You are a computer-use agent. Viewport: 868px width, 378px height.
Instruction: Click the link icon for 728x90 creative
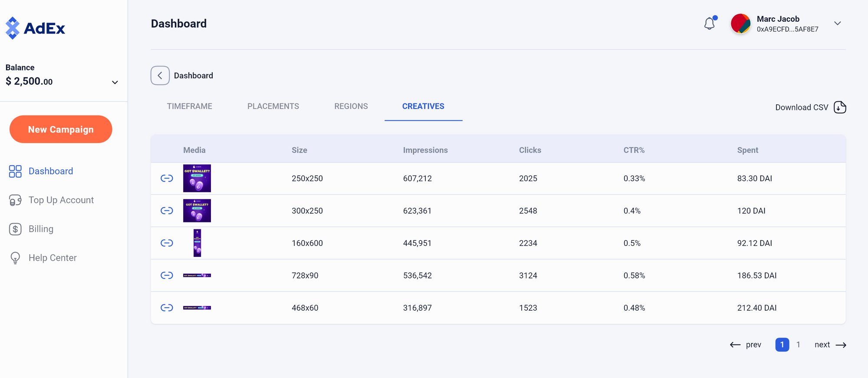tap(167, 275)
